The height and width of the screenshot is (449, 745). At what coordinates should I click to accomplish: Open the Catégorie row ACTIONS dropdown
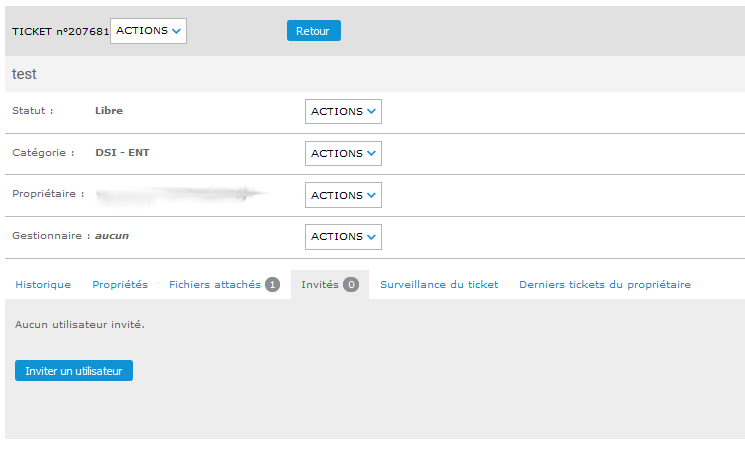(x=343, y=154)
